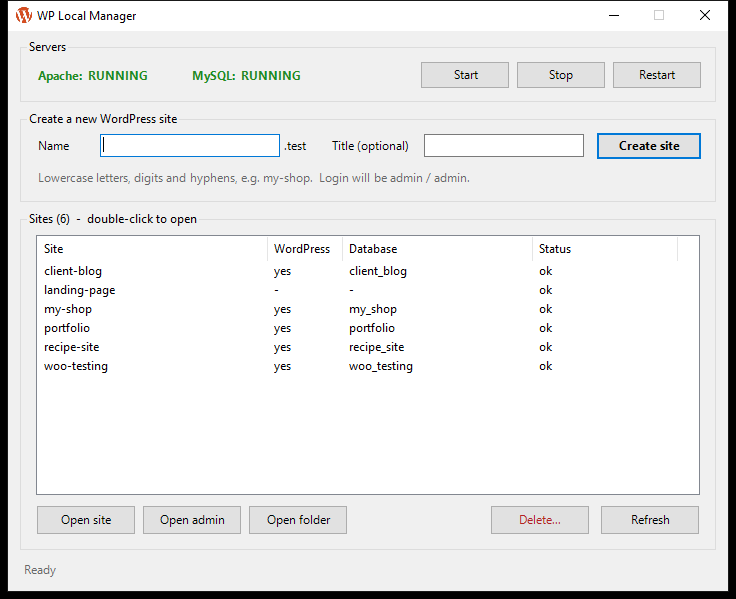The image size is (736, 599).
Task: Sort by the Site column header
Action: click(x=152, y=249)
